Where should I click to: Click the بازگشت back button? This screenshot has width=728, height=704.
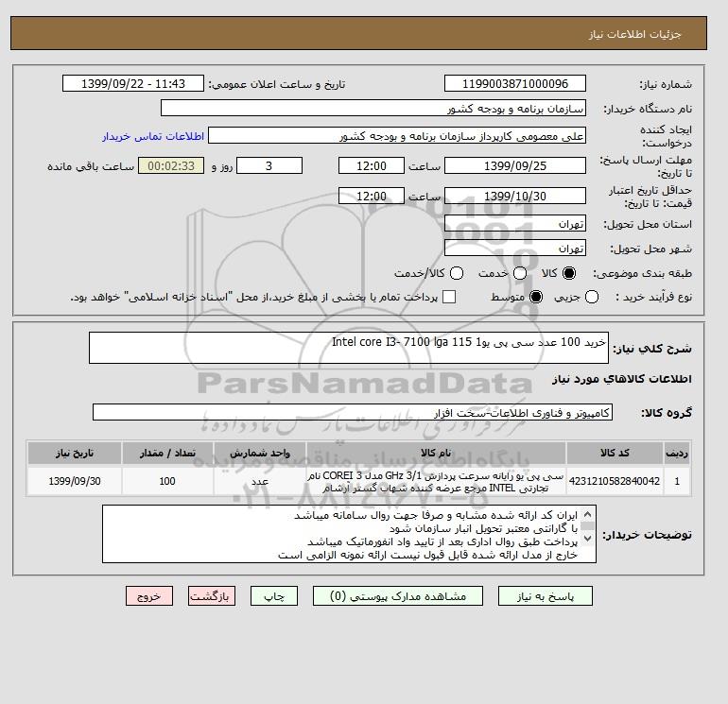[x=212, y=596]
